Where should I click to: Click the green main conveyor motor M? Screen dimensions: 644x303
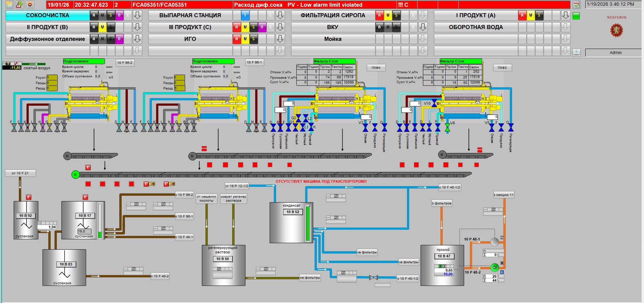pos(75,174)
